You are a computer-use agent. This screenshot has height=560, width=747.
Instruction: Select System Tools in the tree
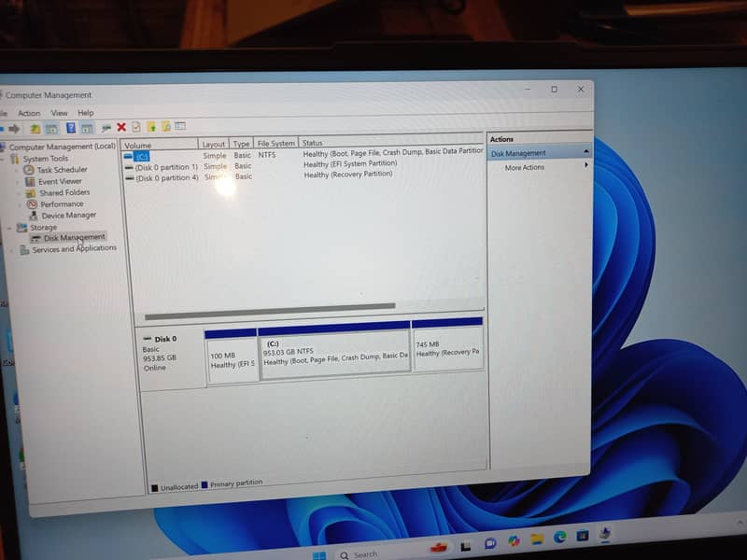[45, 159]
